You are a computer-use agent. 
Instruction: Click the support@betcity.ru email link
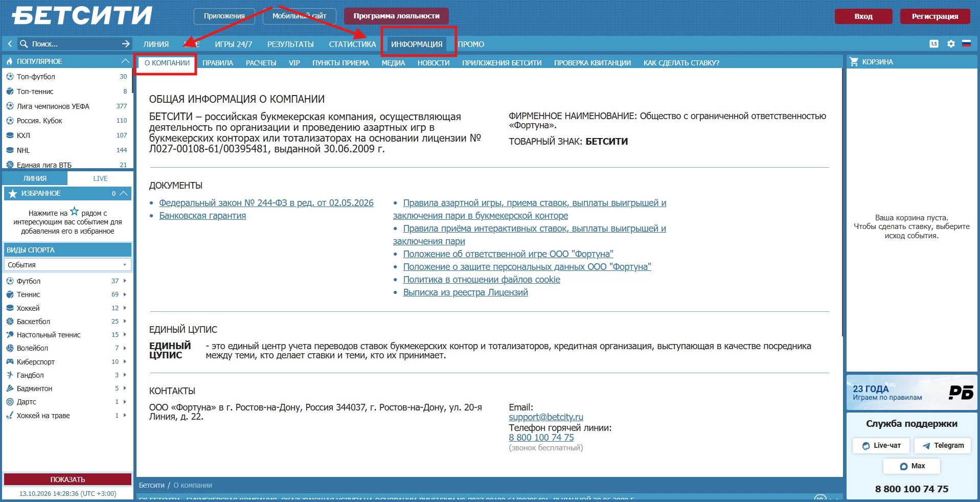(546, 417)
